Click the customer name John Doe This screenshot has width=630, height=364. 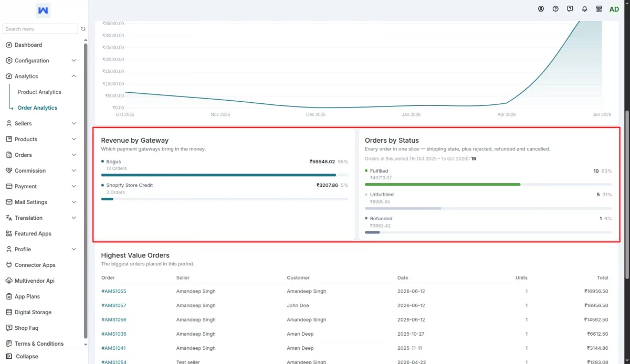click(x=298, y=305)
